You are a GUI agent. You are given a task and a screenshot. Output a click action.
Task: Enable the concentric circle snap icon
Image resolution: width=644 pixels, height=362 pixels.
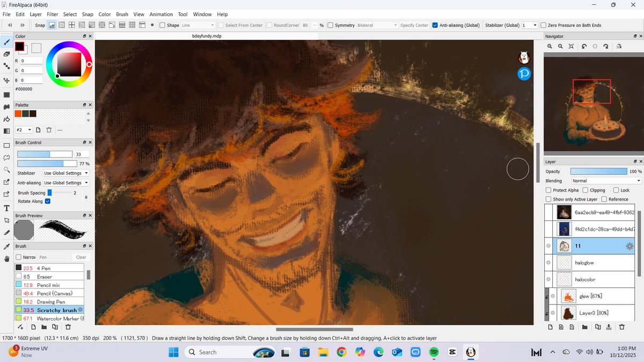[x=102, y=25]
